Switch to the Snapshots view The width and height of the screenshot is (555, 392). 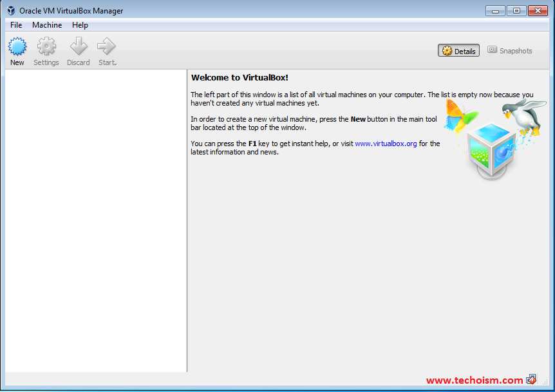(x=510, y=51)
